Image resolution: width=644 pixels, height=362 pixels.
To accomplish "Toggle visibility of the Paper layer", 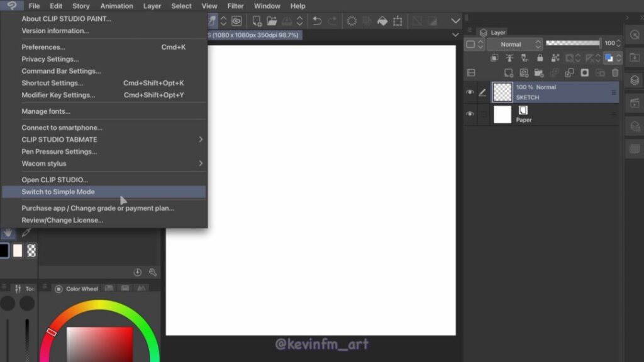I will click(470, 114).
